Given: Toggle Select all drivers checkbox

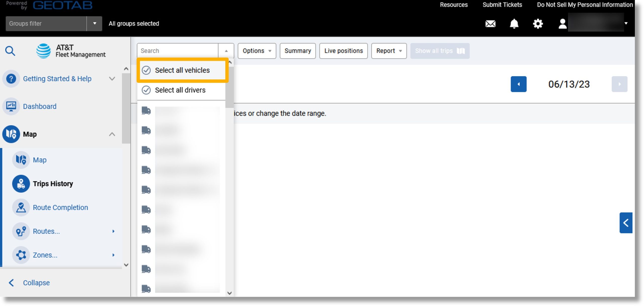Looking at the screenshot, I should click(147, 90).
